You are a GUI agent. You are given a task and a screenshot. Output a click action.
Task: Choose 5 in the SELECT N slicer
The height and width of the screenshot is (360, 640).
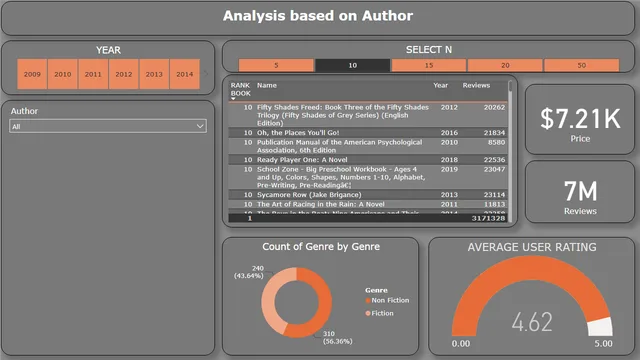click(x=276, y=65)
